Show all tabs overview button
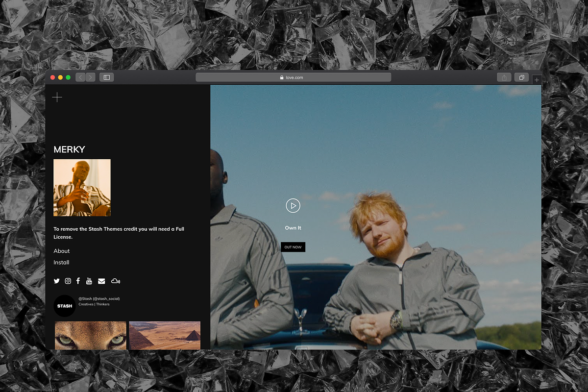588x392 pixels. (522, 77)
